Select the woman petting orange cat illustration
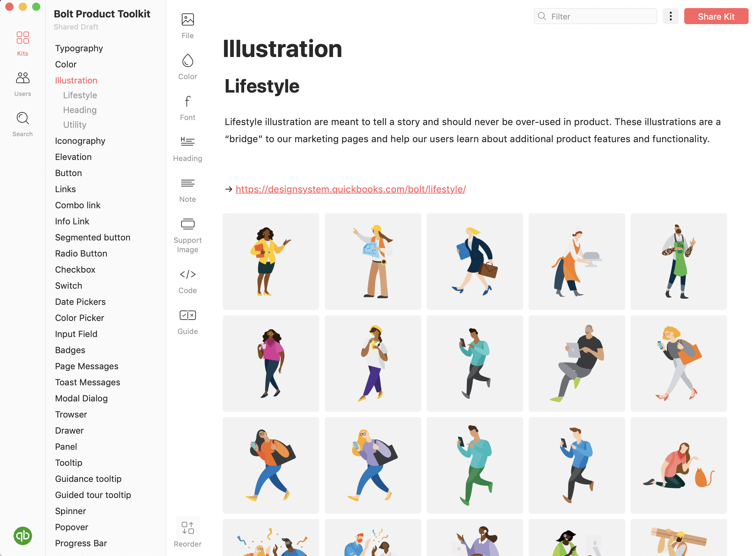Image resolution: width=756 pixels, height=556 pixels. pyautogui.click(x=679, y=465)
